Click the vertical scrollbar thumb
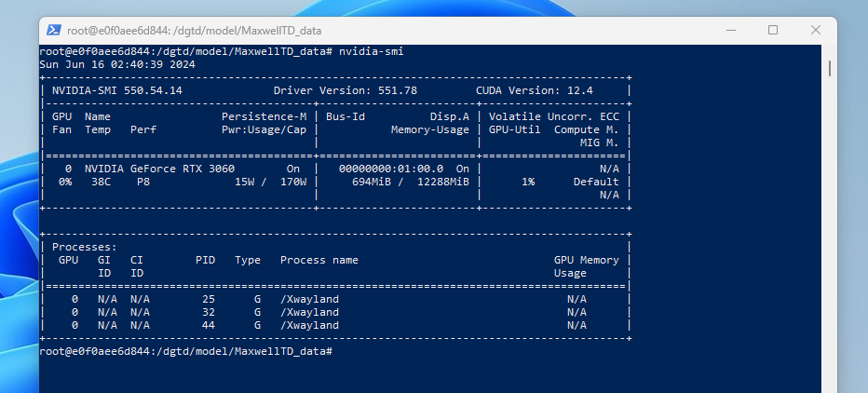The height and width of the screenshot is (393, 868). click(x=829, y=68)
